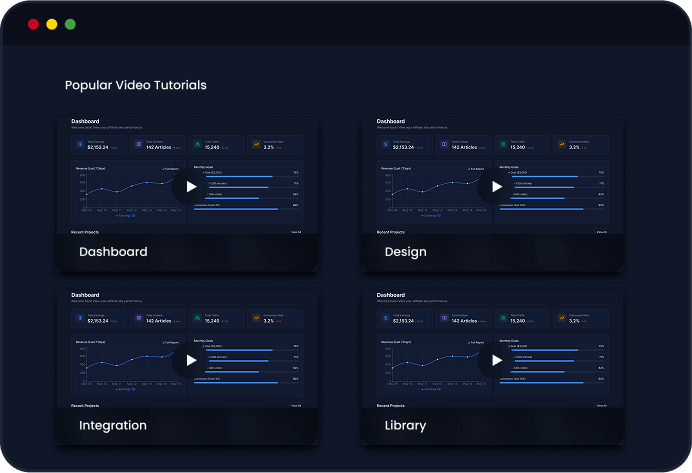This screenshot has width=692, height=473.
Task: Click the monthly goals progress bars in Library thumbnail
Action: [x=550, y=362]
